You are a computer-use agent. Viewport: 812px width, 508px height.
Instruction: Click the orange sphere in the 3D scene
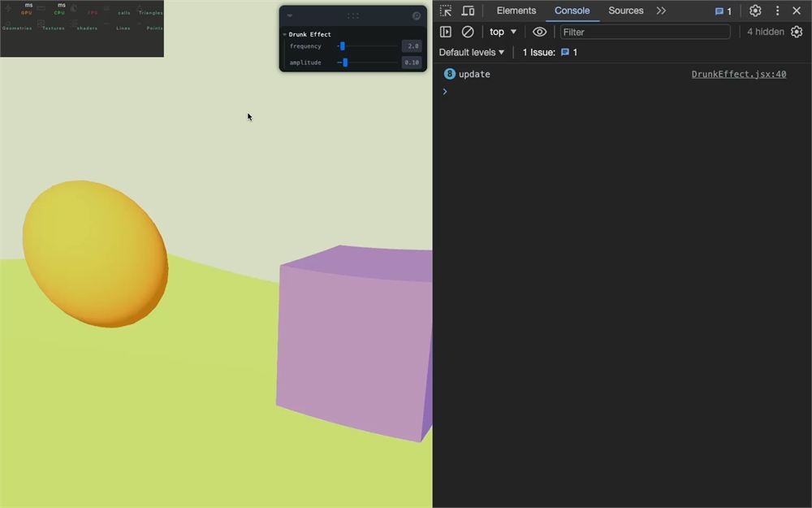pos(95,254)
